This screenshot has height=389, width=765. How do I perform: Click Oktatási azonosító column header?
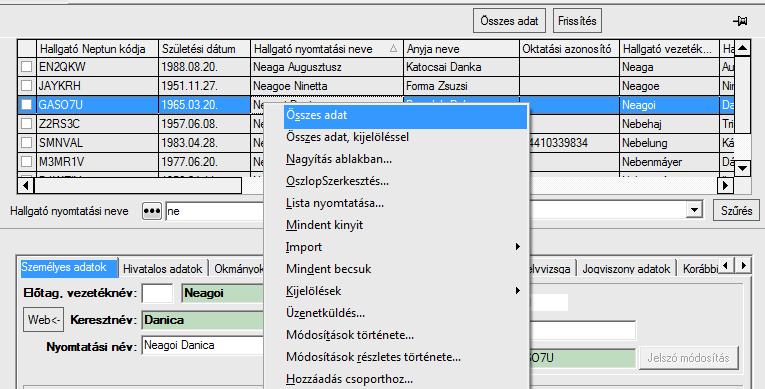point(569,49)
